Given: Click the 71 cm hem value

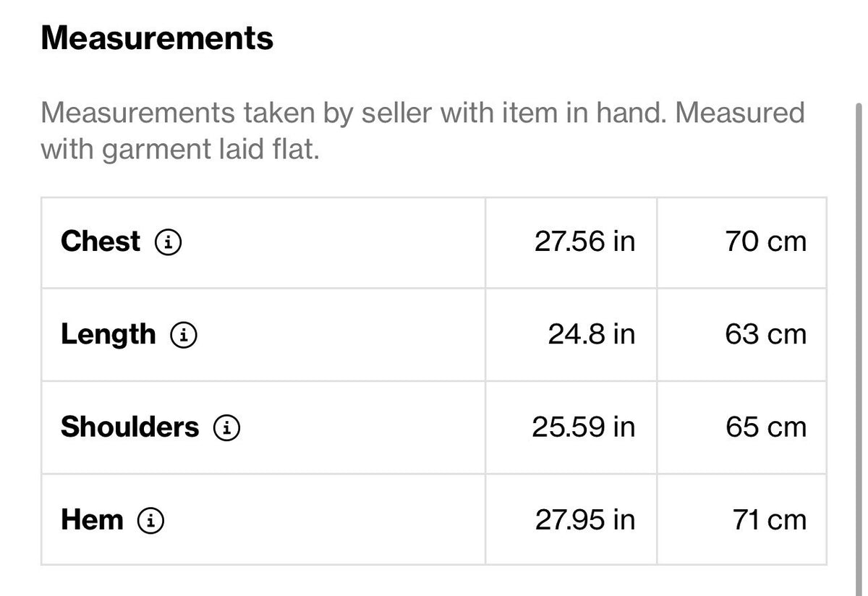Looking at the screenshot, I should click(769, 520).
